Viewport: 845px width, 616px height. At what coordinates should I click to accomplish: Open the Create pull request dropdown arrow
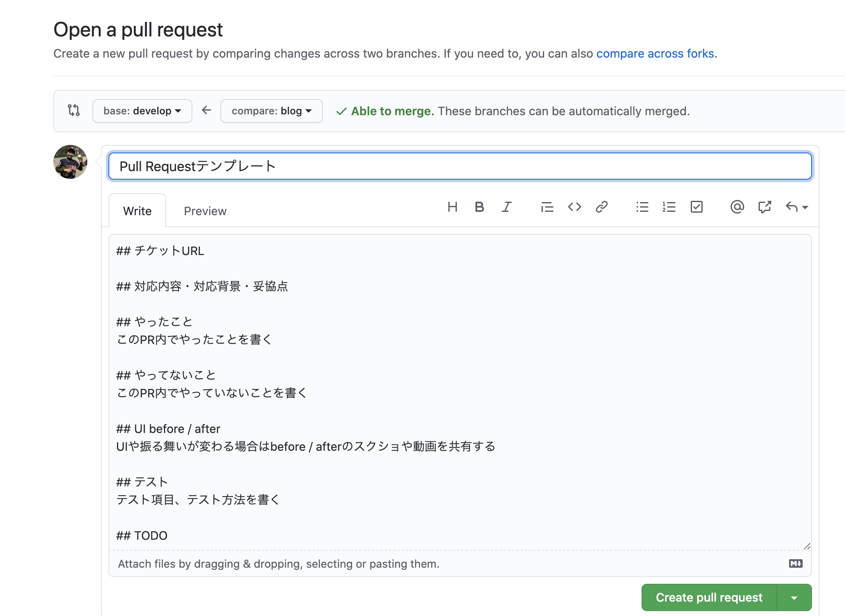coord(793,597)
